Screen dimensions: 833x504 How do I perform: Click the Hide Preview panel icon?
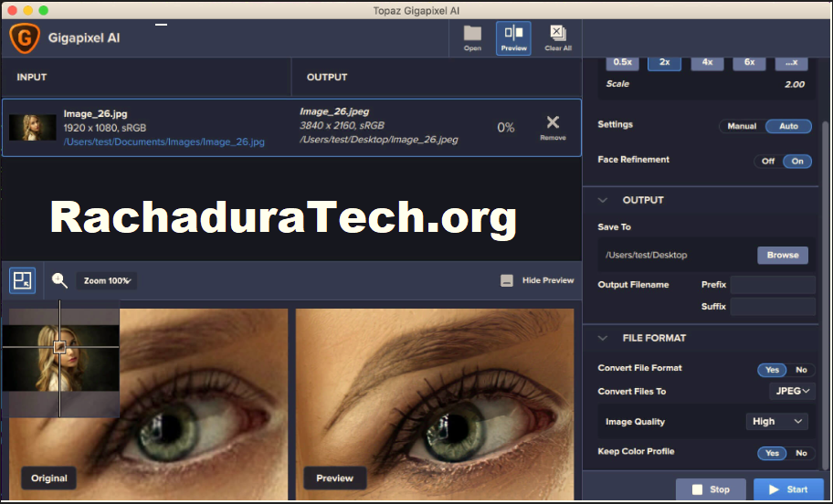[x=507, y=280]
